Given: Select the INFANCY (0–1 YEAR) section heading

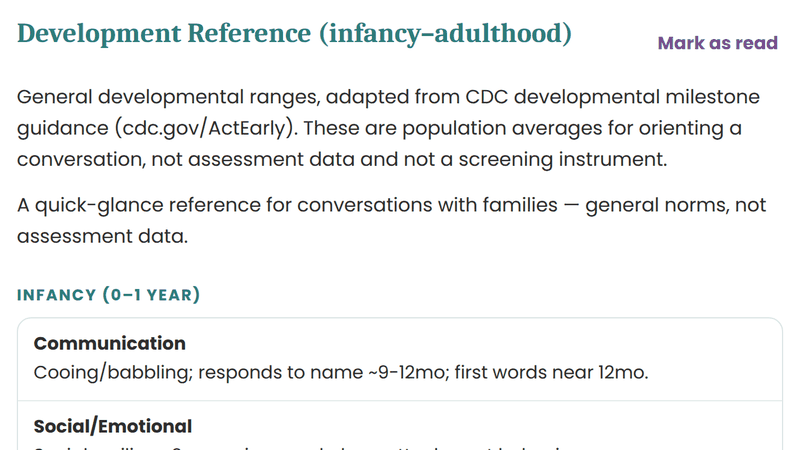Looking at the screenshot, I should [x=108, y=295].
